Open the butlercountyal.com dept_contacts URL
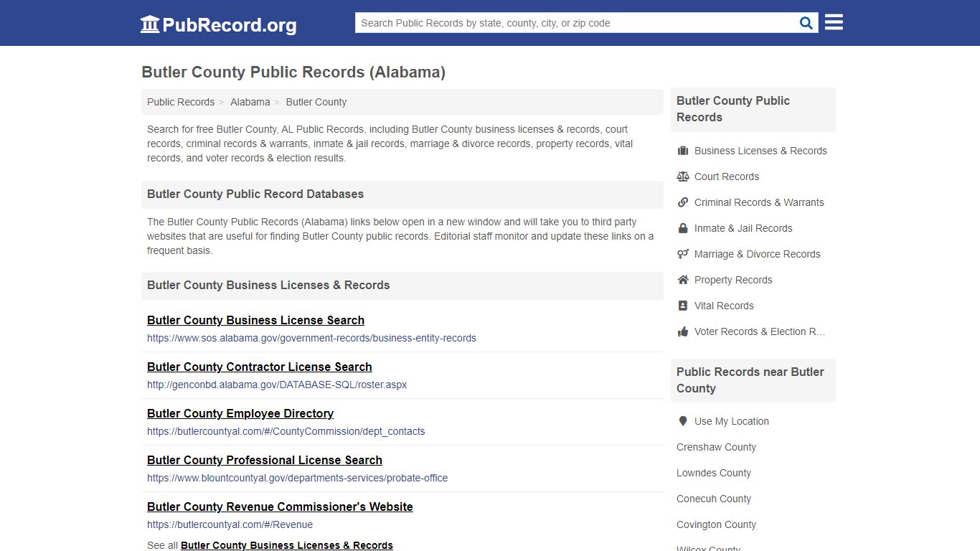Image resolution: width=980 pixels, height=551 pixels. 286,431
